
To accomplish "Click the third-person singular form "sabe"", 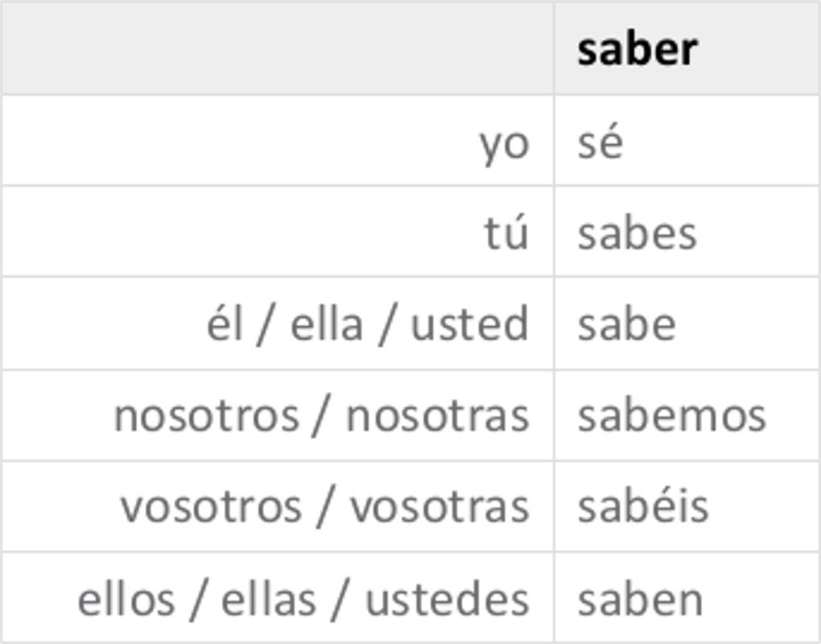I will [626, 324].
